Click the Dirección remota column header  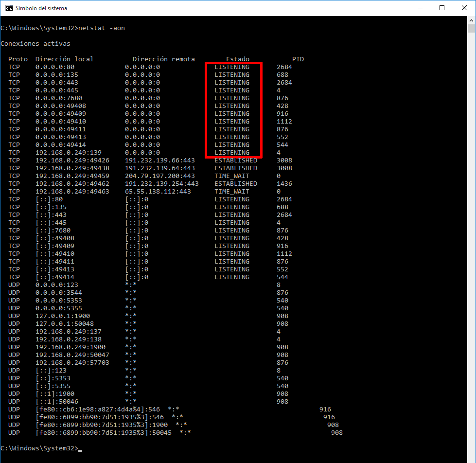164,59
